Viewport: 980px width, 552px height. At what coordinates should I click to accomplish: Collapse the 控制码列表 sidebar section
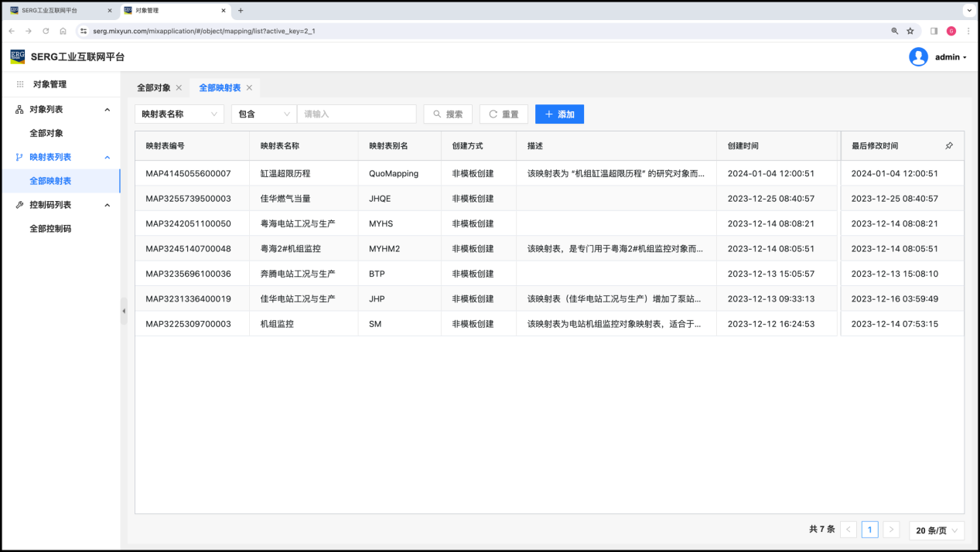(108, 205)
